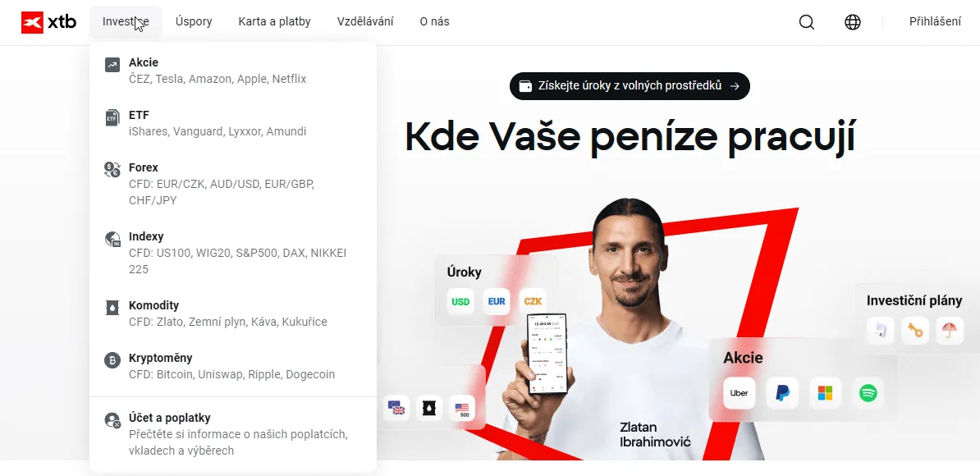Open the search magnifier icon

point(807,22)
